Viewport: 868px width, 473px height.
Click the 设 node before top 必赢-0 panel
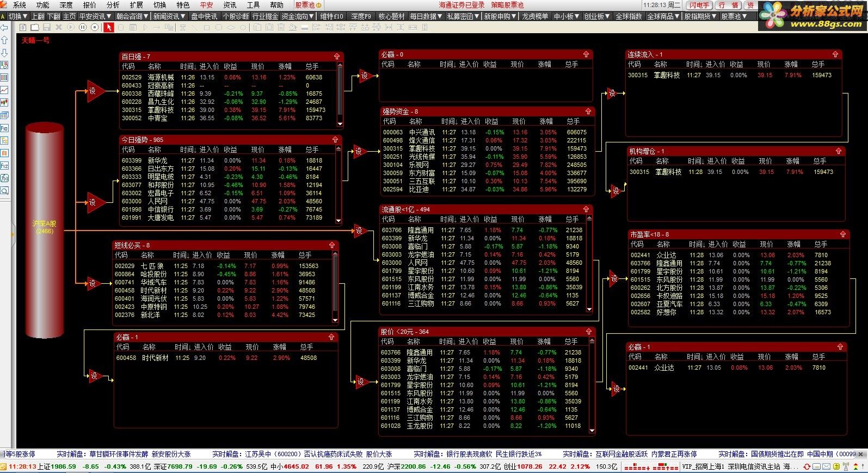pos(366,76)
